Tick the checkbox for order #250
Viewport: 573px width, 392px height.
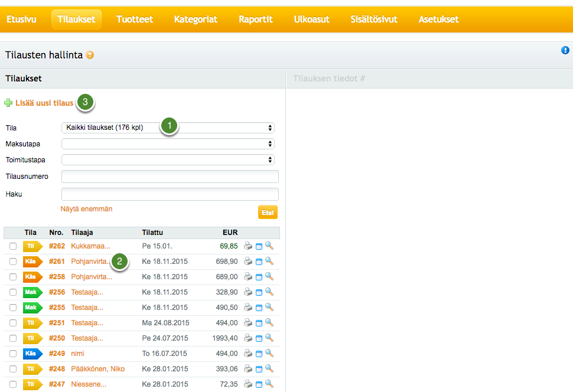pos(13,338)
